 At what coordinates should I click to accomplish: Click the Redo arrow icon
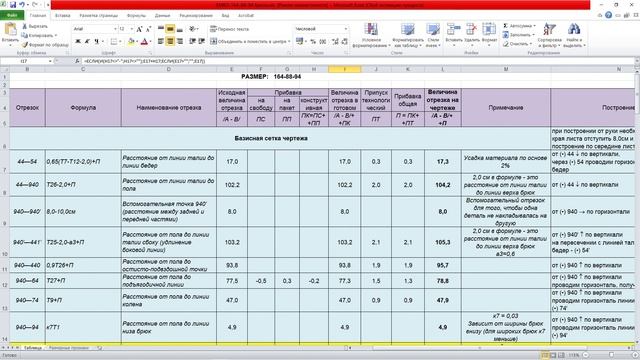coord(35,5)
